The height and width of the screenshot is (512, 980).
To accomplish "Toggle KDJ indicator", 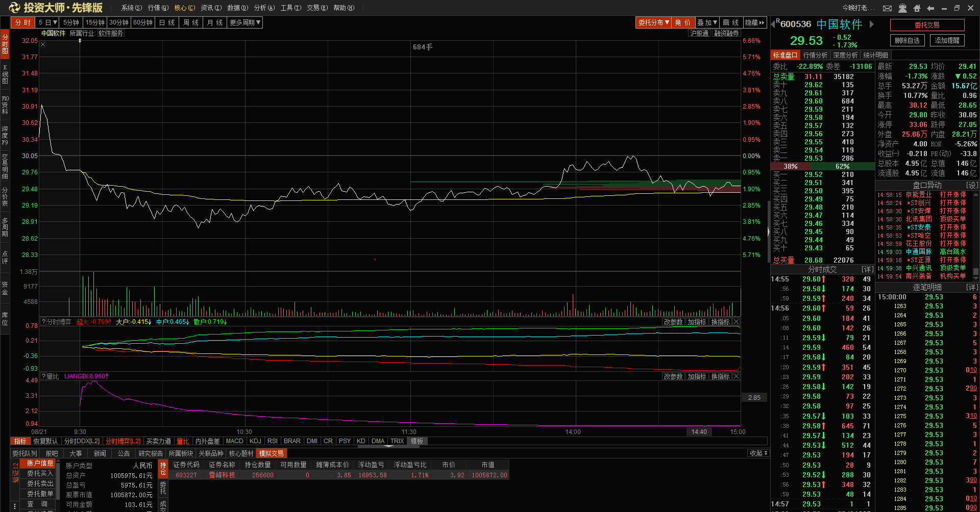I will tap(255, 441).
